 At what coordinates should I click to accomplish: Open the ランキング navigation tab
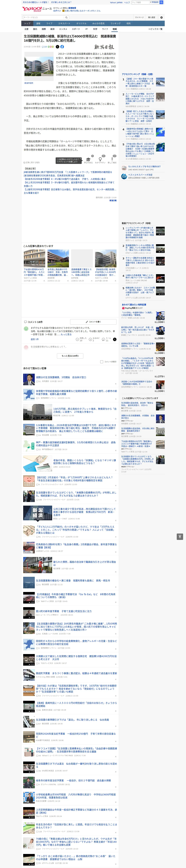coord(115,23)
